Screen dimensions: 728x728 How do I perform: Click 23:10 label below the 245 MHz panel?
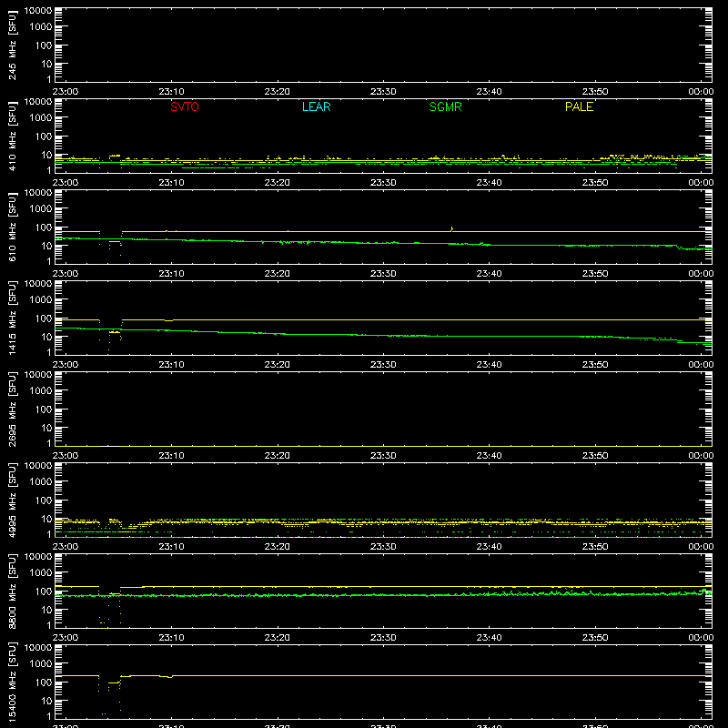click(171, 92)
